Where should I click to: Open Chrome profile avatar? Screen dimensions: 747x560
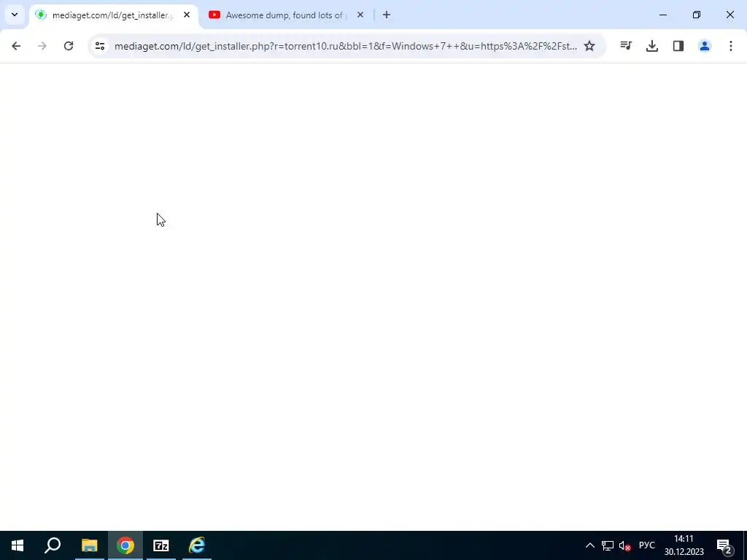tap(705, 46)
